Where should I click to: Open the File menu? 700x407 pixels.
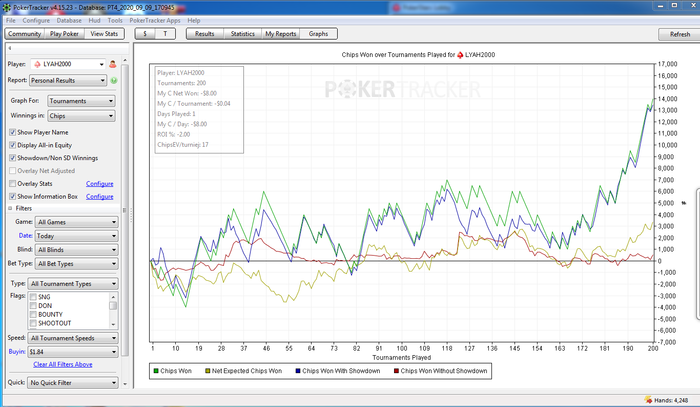tap(11, 21)
